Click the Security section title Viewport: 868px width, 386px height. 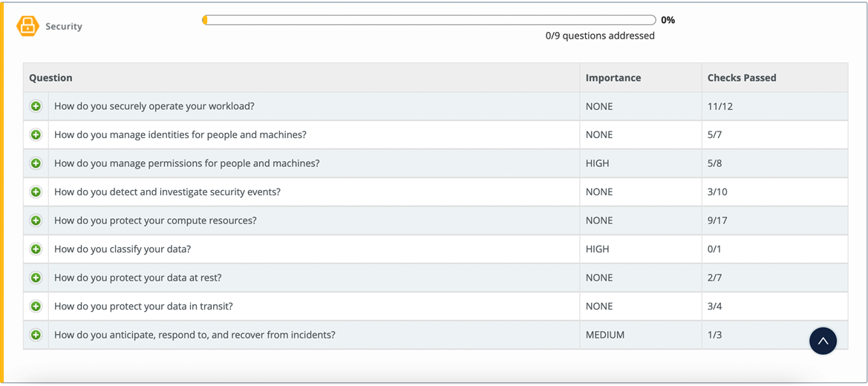tap(64, 27)
